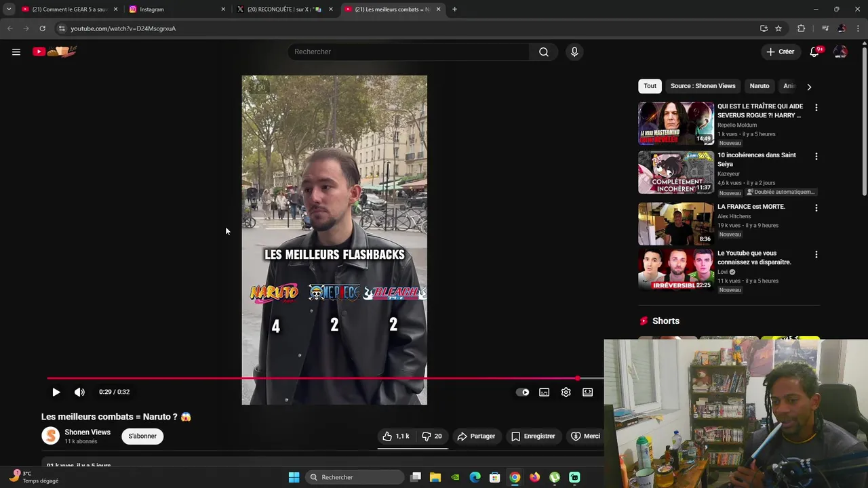This screenshot has height=488, width=868.
Task: Select the Tout filter chip
Action: click(x=650, y=86)
